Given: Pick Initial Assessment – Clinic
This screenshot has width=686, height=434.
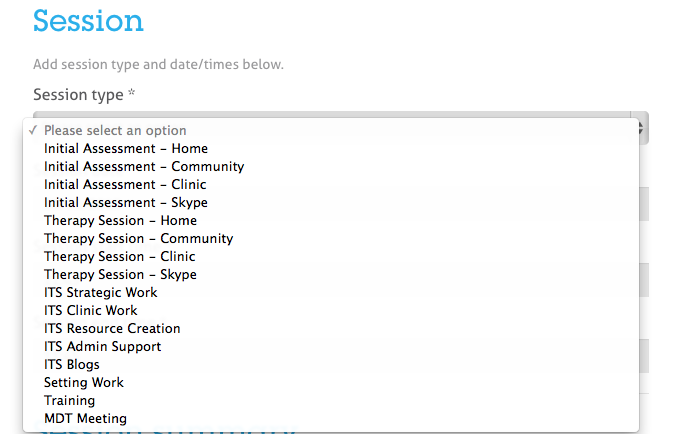Looking at the screenshot, I should coord(125,185).
